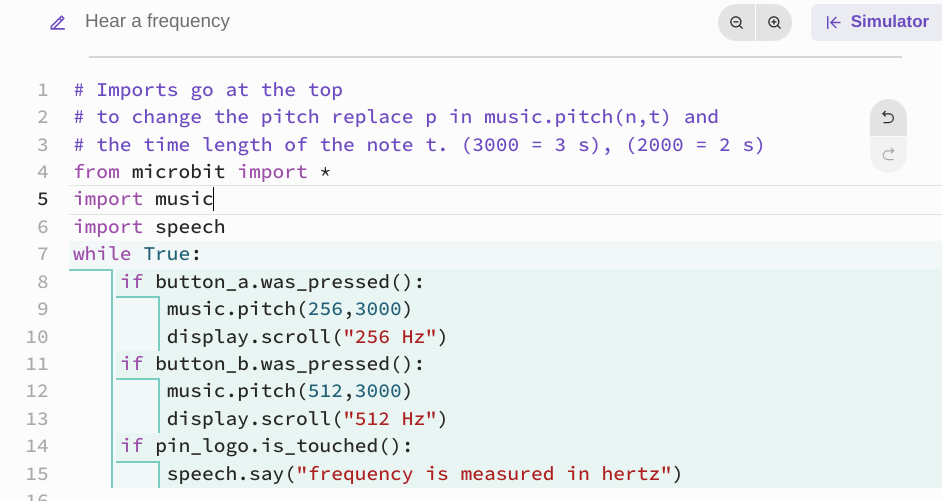This screenshot has width=942, height=501.
Task: Click the pin_logo.is_touched() condition line
Action: [x=266, y=446]
